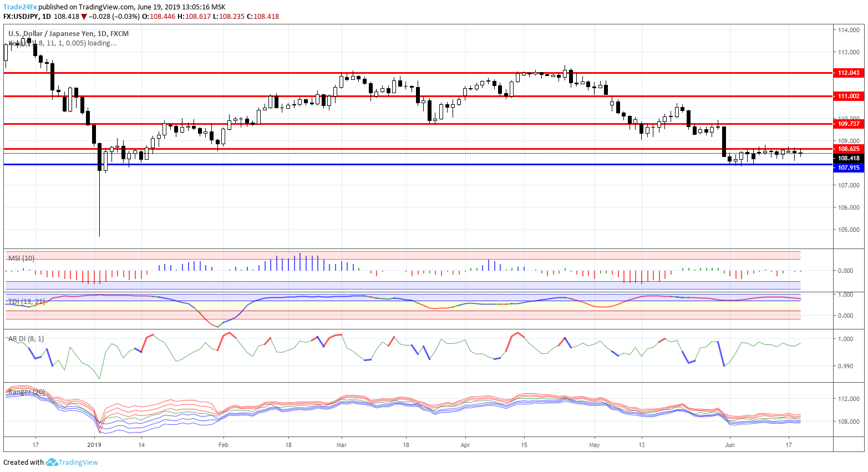This screenshot has width=868, height=472.
Task: Open the Trade24Fx publisher link
Action: pos(20,7)
